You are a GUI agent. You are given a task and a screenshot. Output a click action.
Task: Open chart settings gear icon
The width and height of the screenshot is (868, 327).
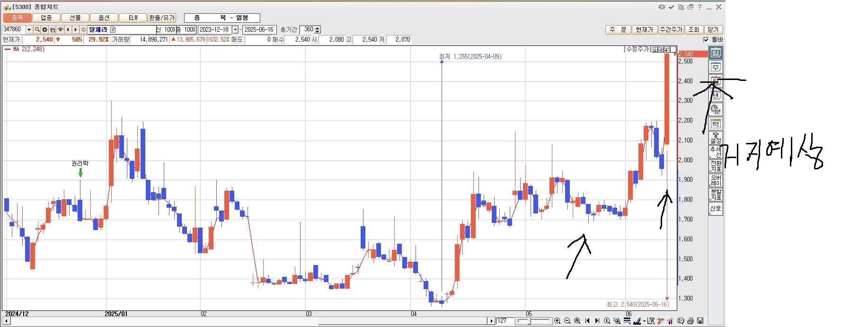44,30
